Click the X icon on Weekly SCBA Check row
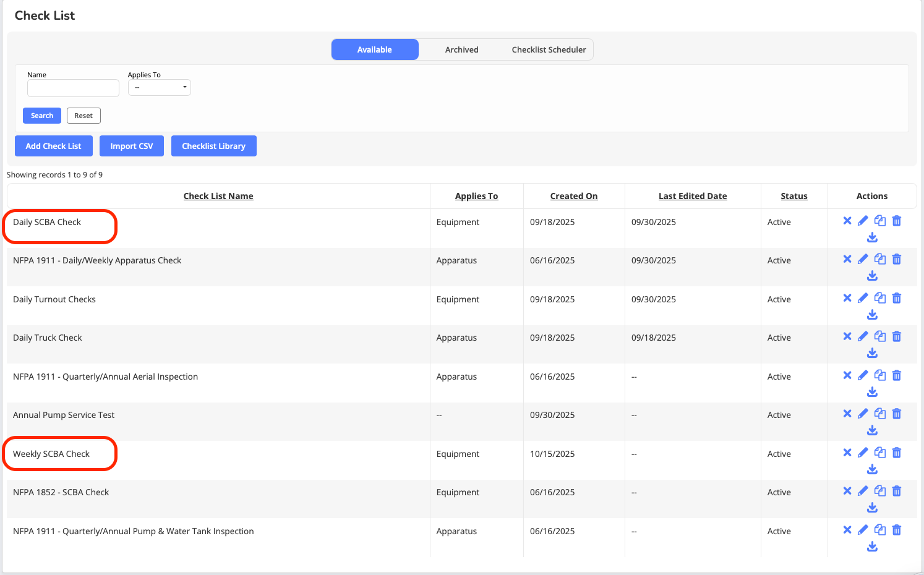 click(847, 453)
